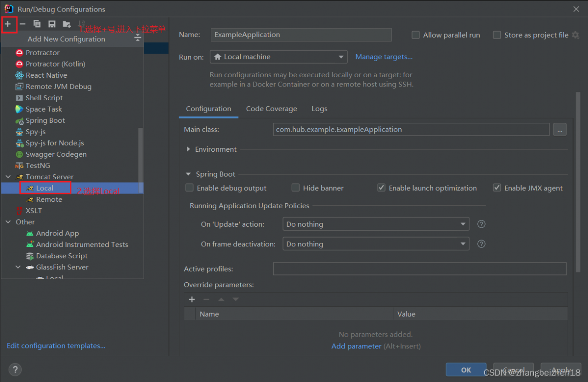The width and height of the screenshot is (588, 382).
Task: Click the Android Instrumented Tests icon
Action: pos(30,245)
